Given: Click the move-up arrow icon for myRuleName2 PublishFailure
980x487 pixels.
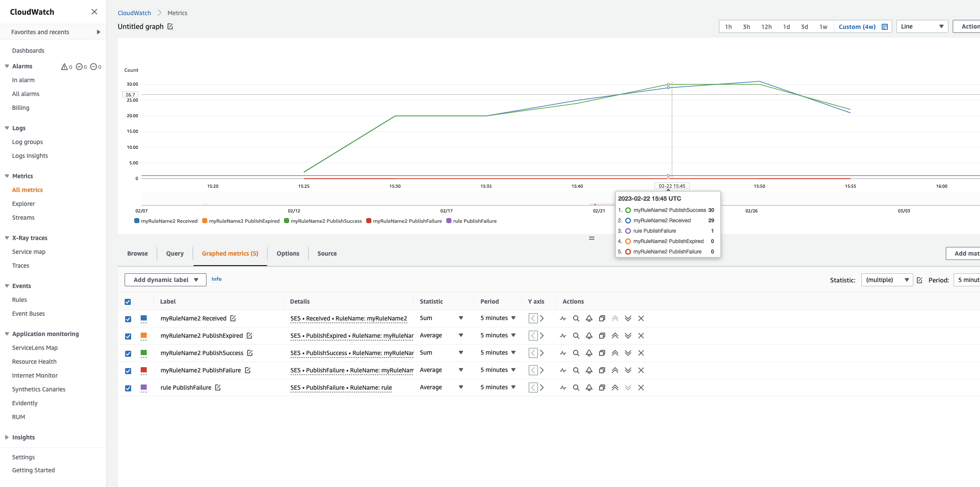Looking at the screenshot, I should tap(614, 370).
